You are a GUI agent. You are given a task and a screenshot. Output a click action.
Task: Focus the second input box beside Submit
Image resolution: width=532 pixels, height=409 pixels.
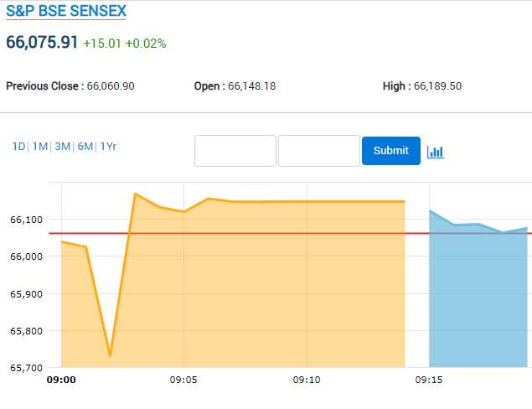click(319, 151)
